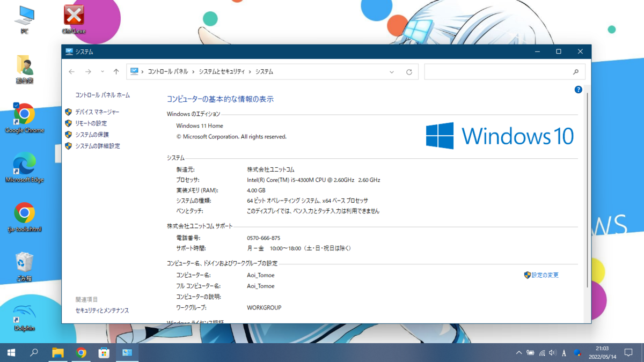
Task: Open システムの保護 link
Action: tap(92, 135)
